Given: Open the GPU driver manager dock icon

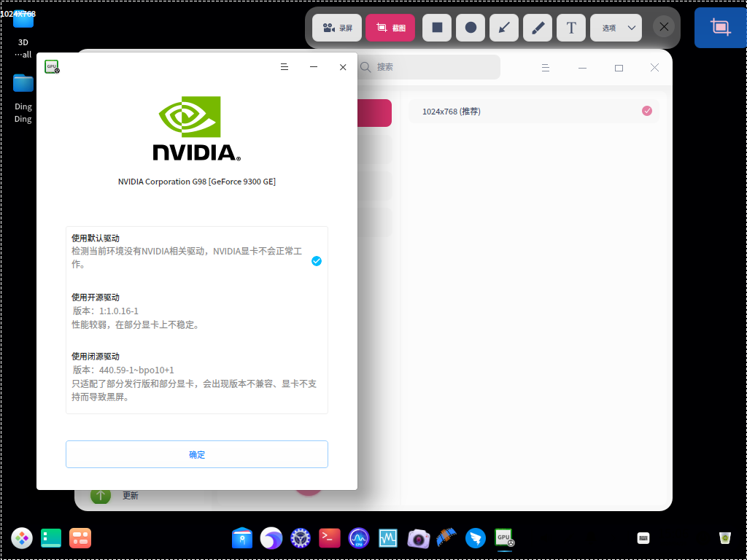Looking at the screenshot, I should click(x=505, y=538).
